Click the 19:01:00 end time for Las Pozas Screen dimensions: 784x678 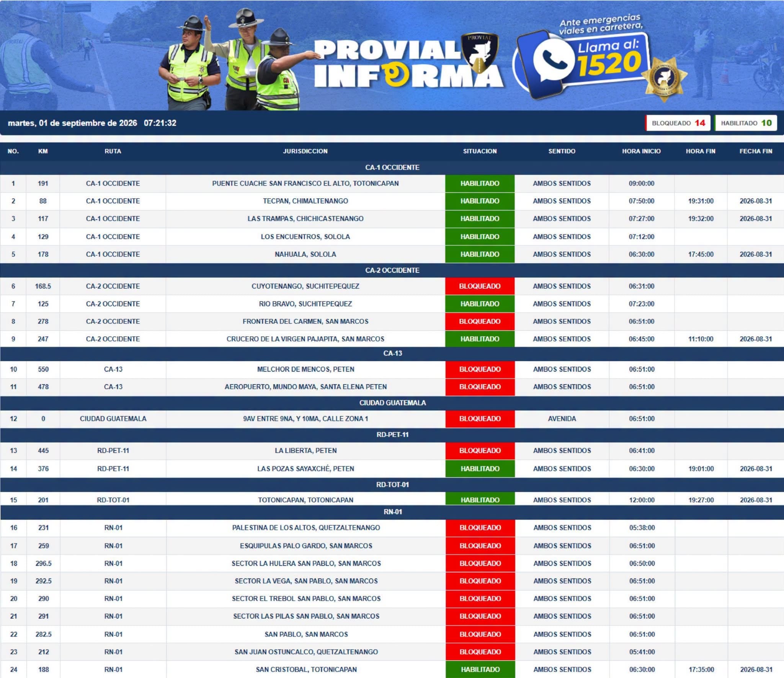coord(701,469)
